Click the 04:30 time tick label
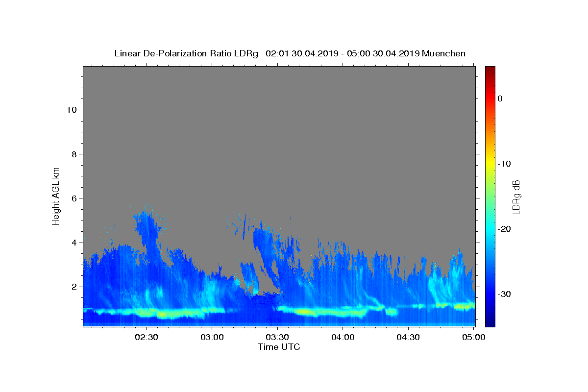The height and width of the screenshot is (392, 588). point(408,337)
